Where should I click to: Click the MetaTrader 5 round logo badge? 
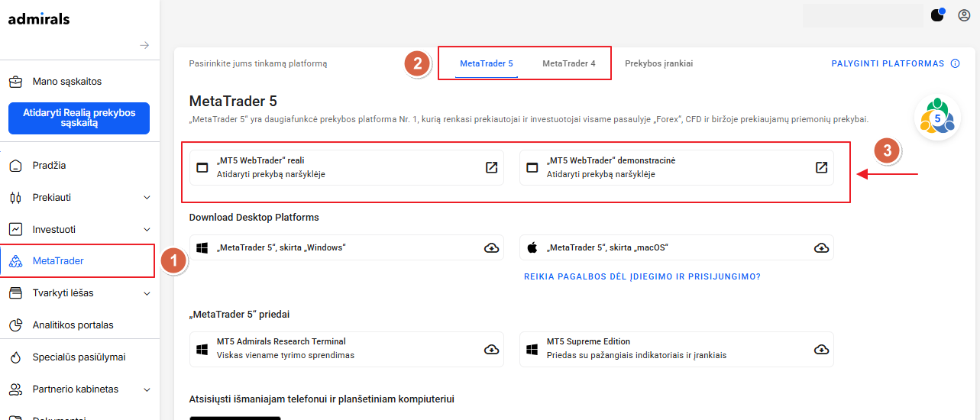pos(937,116)
